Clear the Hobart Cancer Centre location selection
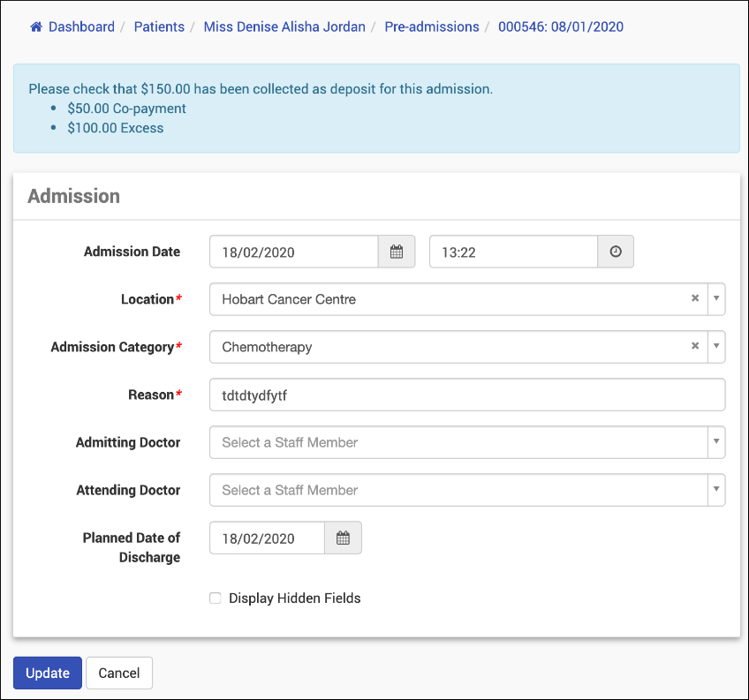The width and height of the screenshot is (749, 700). coord(695,298)
